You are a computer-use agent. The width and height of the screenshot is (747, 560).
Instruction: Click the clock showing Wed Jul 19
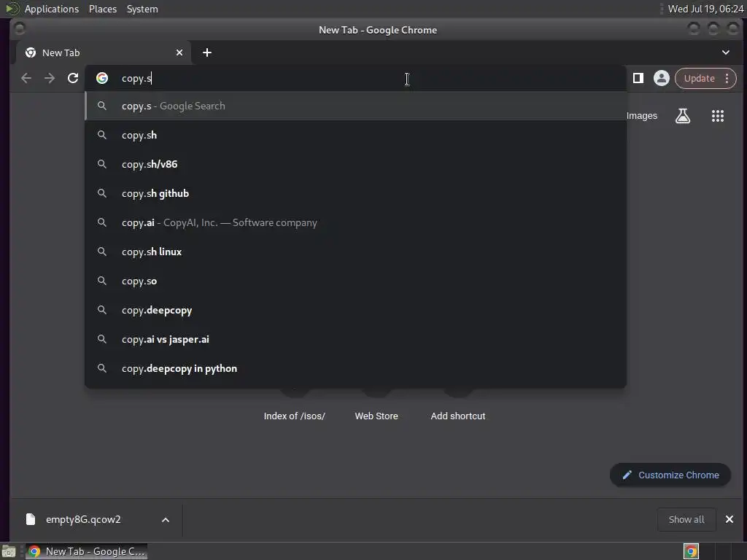click(705, 9)
